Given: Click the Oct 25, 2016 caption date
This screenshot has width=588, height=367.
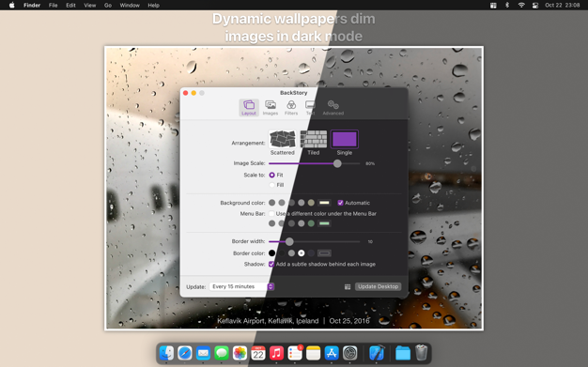Looking at the screenshot, I should click(x=349, y=321).
